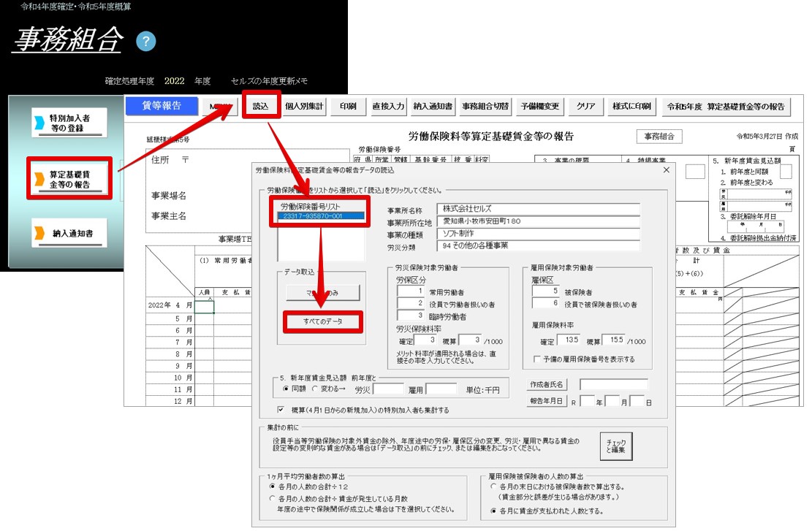Click the 臨時労働者 number box
Image resolution: width=812 pixels, height=531 pixels.
411,316
